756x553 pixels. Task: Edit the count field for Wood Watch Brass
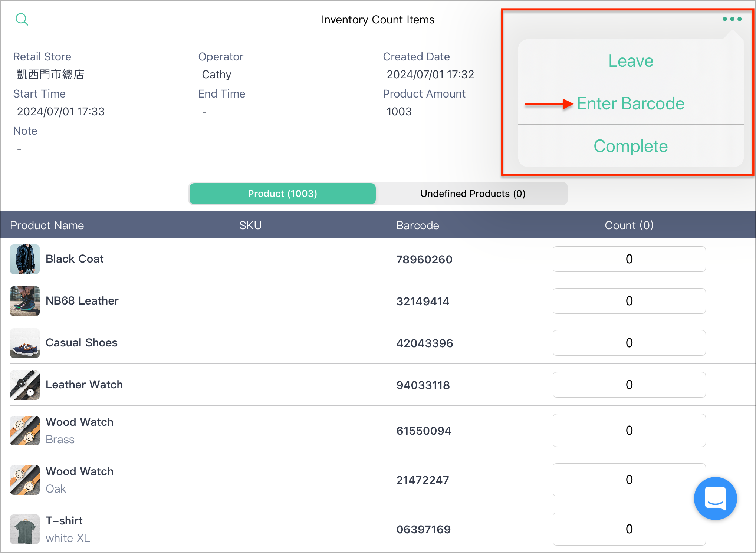tap(629, 430)
